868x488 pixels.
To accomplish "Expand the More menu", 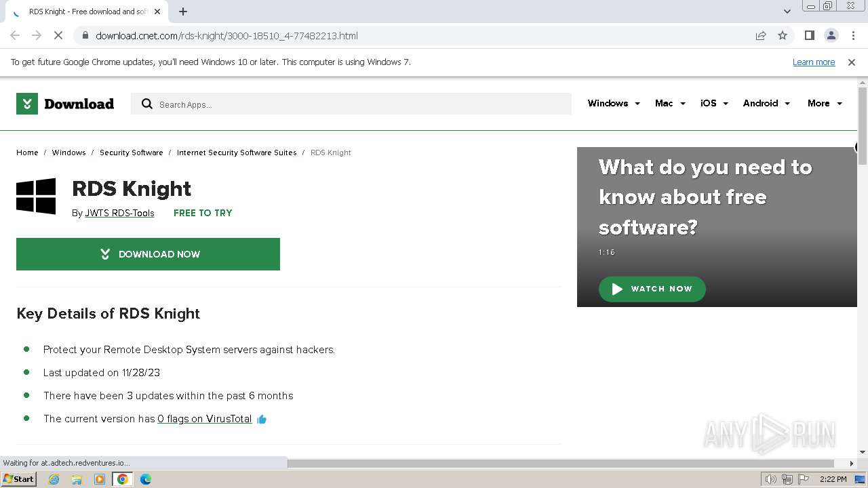I will pos(825,104).
